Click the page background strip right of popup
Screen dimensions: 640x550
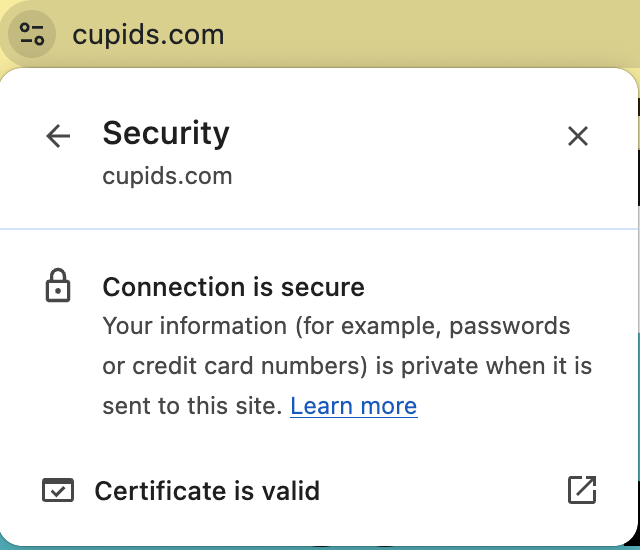coord(637,300)
